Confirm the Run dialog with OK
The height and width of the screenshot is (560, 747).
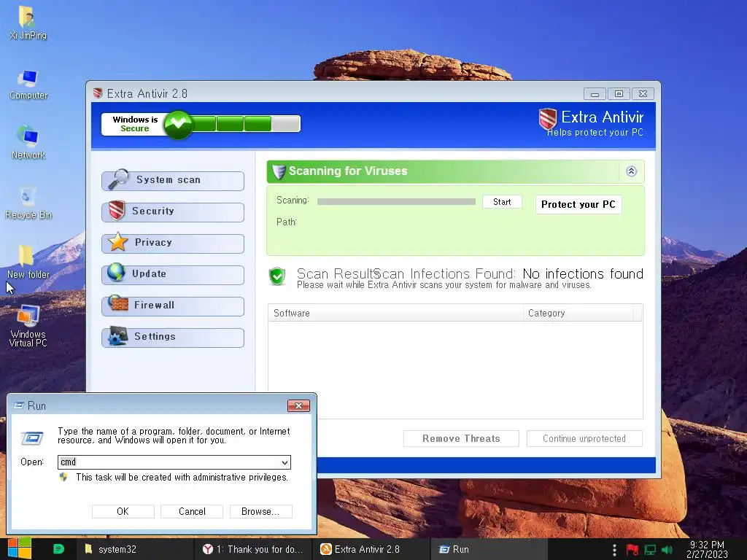(x=123, y=511)
